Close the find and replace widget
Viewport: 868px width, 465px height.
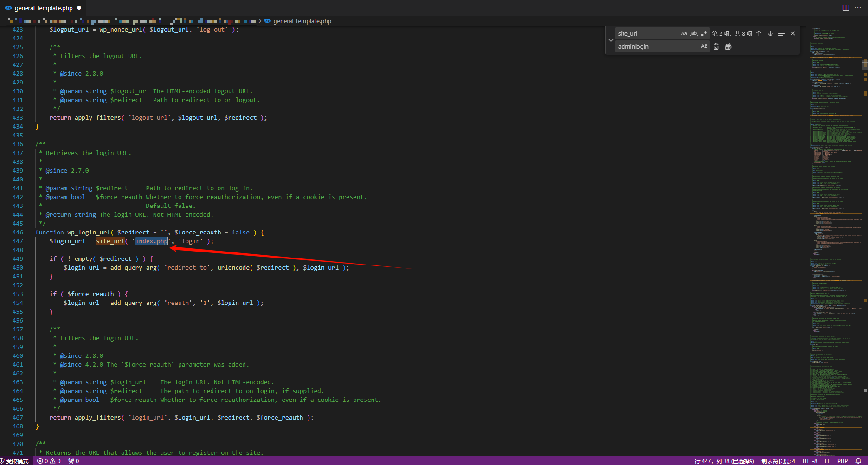click(x=793, y=33)
